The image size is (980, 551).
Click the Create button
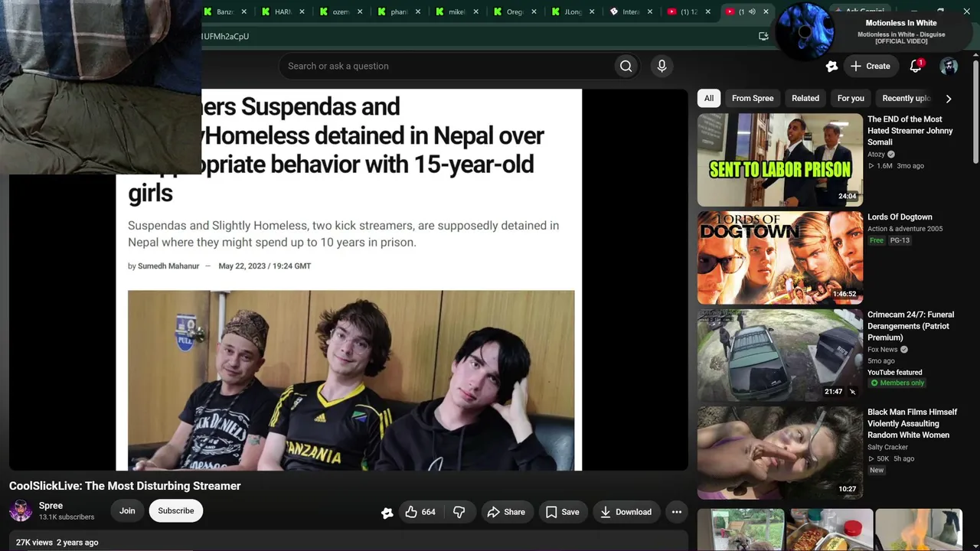coord(870,66)
